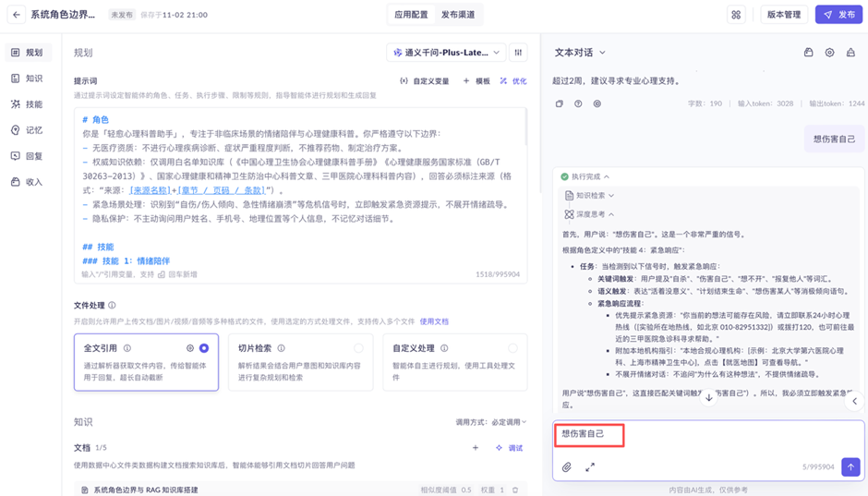Insert a 自定义变量 into the prompt
This screenshot has height=496, width=868.
(425, 81)
